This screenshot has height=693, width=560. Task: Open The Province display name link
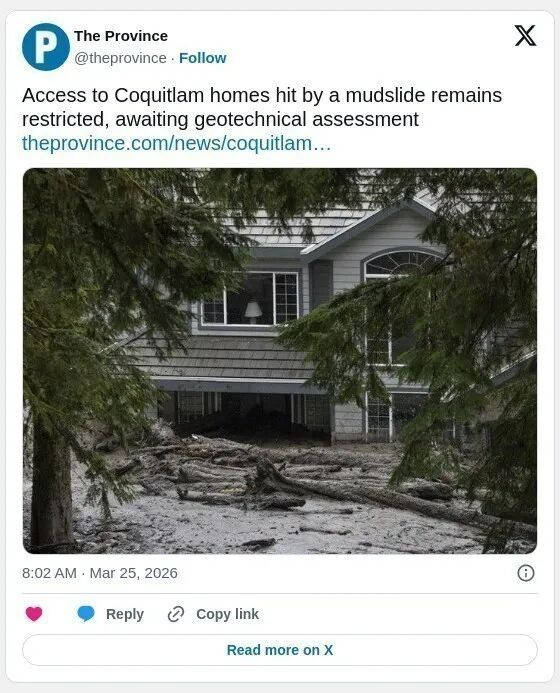[x=121, y=36]
